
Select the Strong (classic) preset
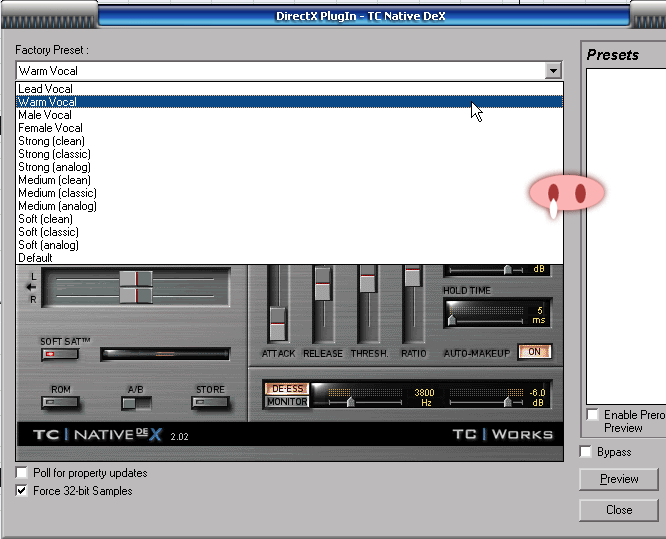tap(290, 154)
